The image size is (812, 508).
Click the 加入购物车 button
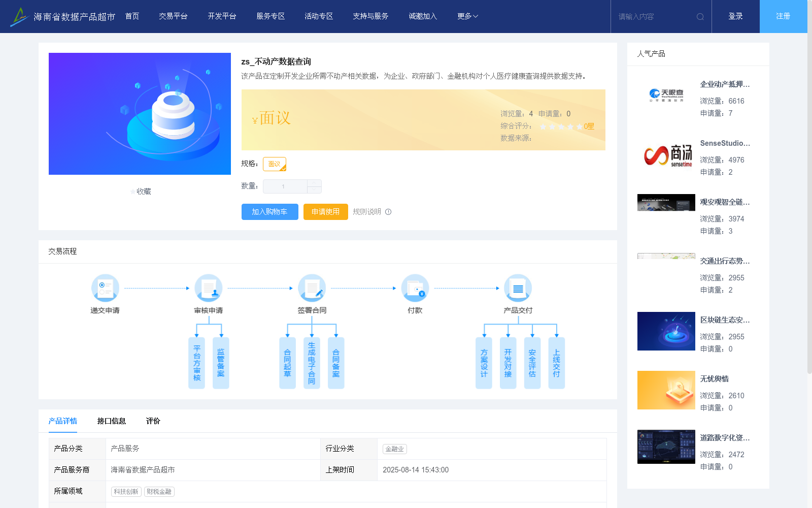pos(270,212)
